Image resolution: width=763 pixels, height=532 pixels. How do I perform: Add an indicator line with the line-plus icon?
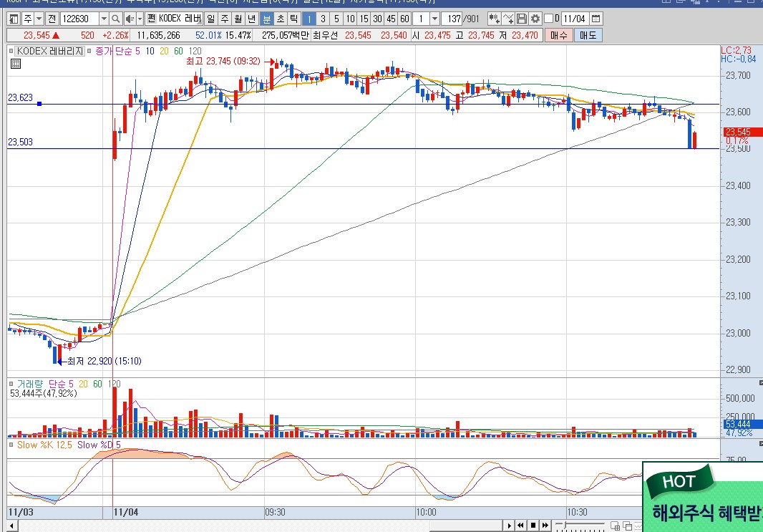pos(508,19)
